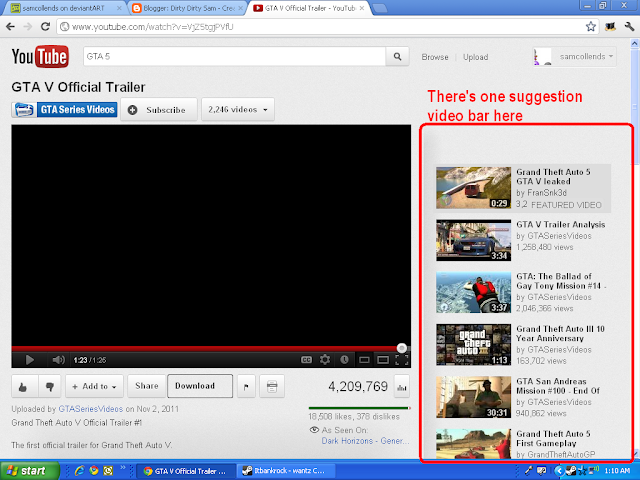Dislike the video with the thumbs down
This screenshot has height=480, width=640.
[x=50, y=386]
